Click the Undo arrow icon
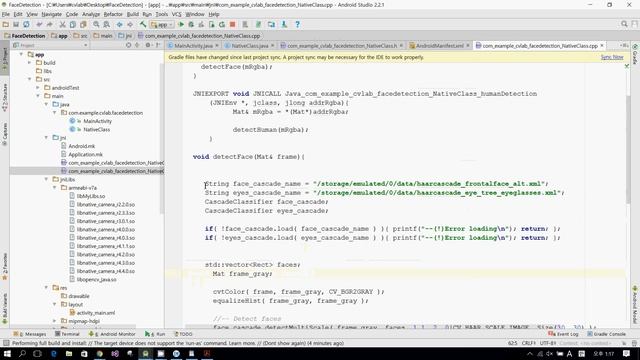640x360 pixels. [x=39, y=24]
